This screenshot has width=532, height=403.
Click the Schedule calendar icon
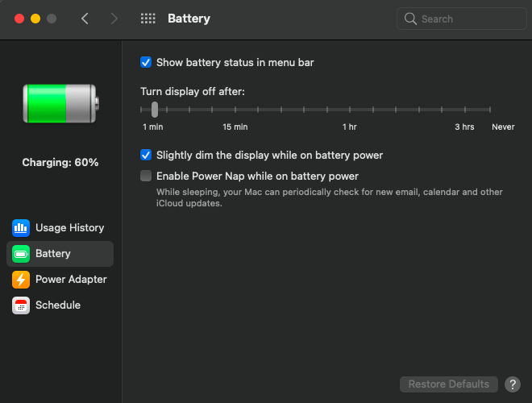coord(21,305)
